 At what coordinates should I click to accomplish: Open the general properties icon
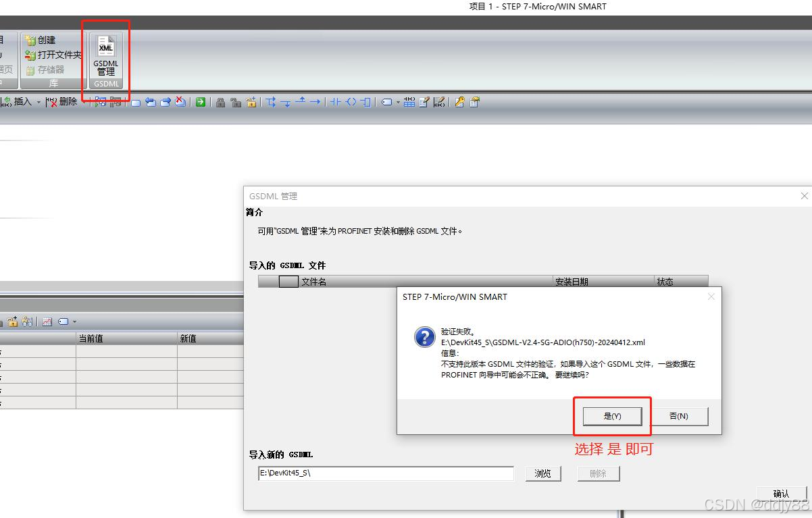(x=474, y=102)
